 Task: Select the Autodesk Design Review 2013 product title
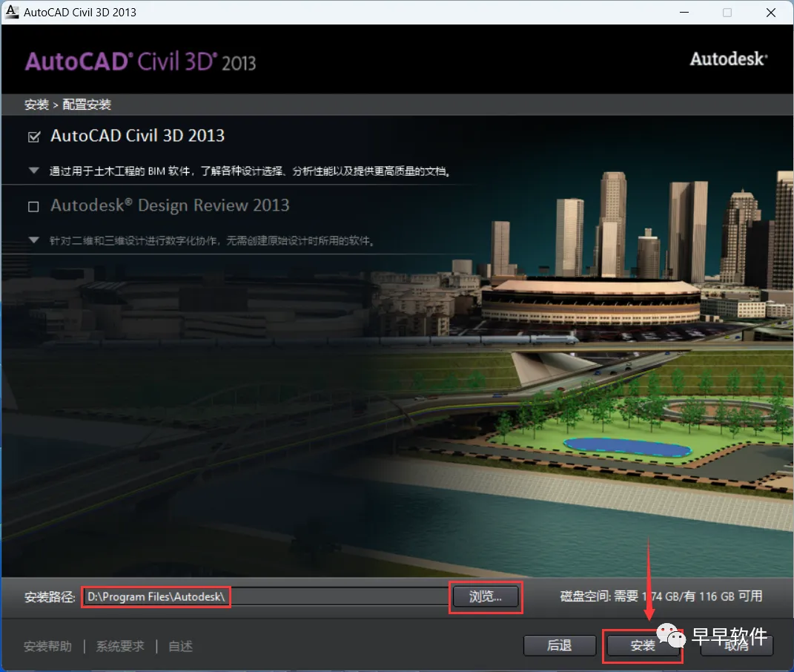coord(170,205)
